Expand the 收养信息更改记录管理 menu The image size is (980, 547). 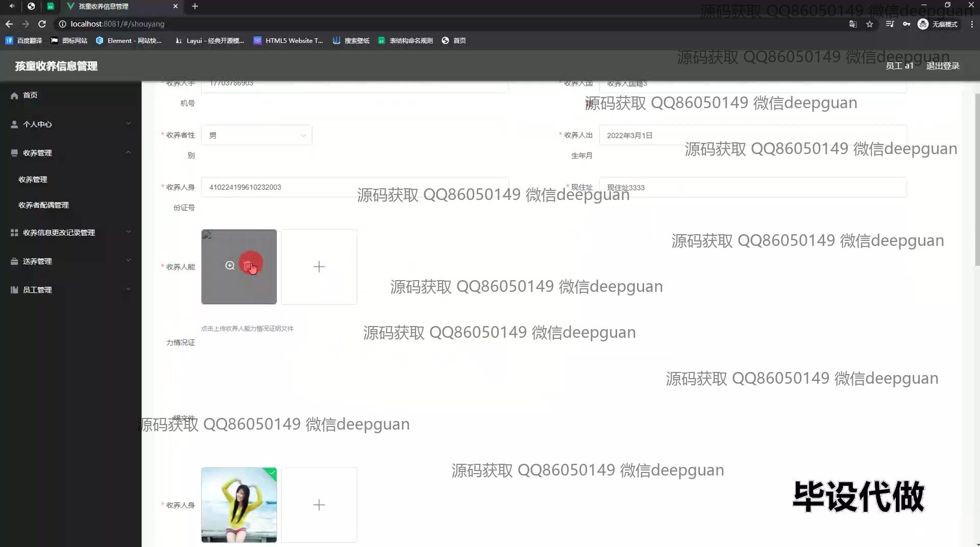pos(128,232)
